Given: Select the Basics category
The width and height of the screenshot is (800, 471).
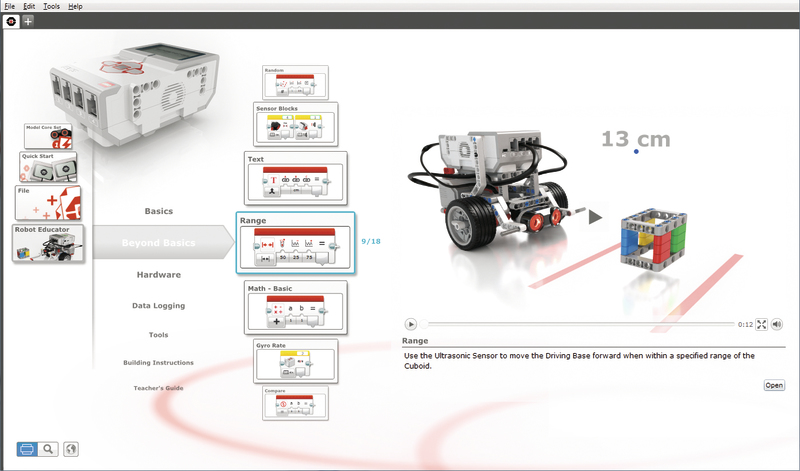Looking at the screenshot, I should pyautogui.click(x=159, y=211).
